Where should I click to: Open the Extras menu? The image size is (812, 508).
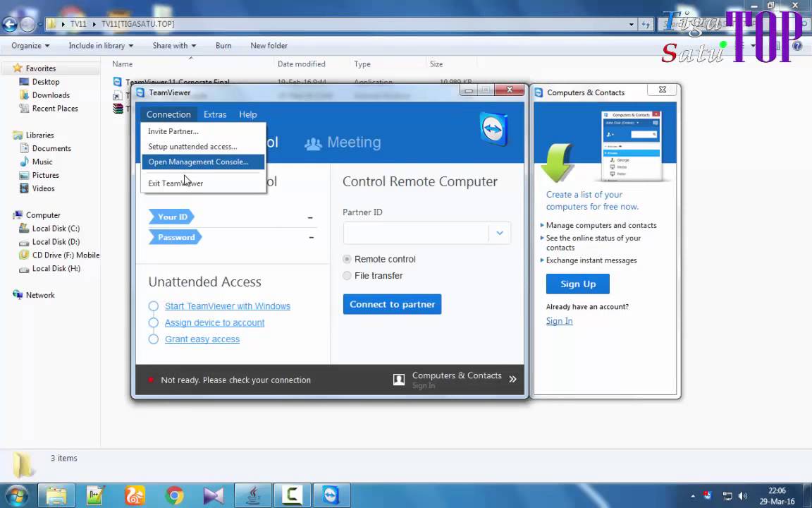click(215, 114)
